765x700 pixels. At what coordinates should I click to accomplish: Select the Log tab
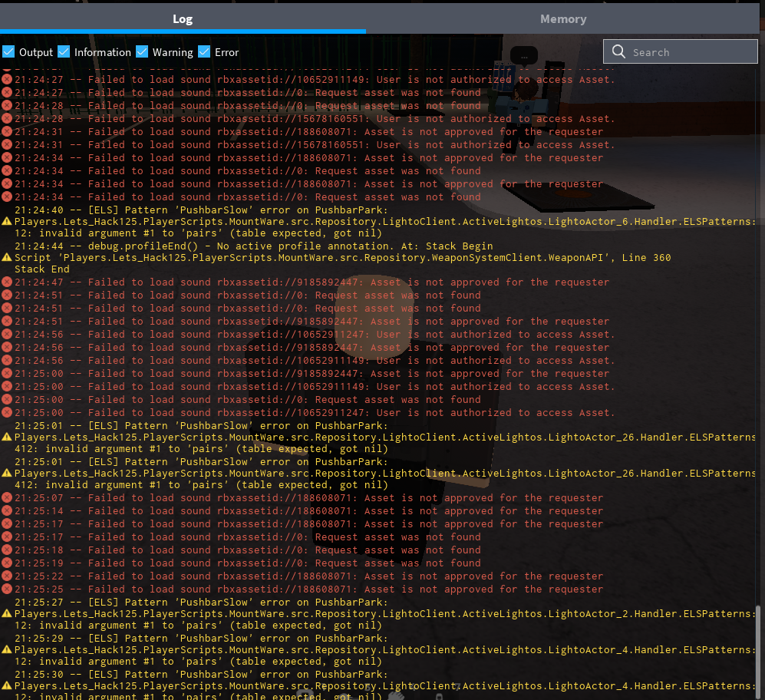coord(183,19)
